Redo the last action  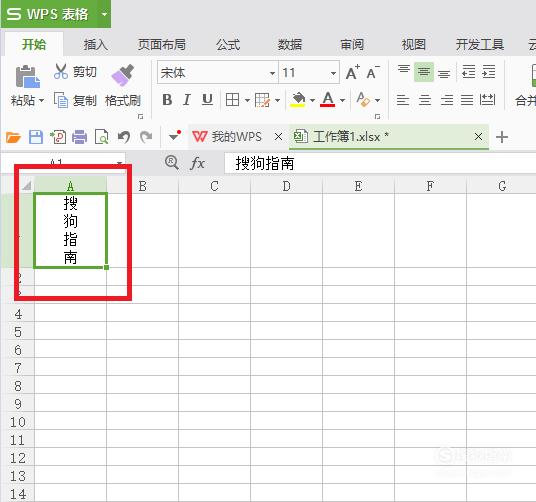[146, 137]
